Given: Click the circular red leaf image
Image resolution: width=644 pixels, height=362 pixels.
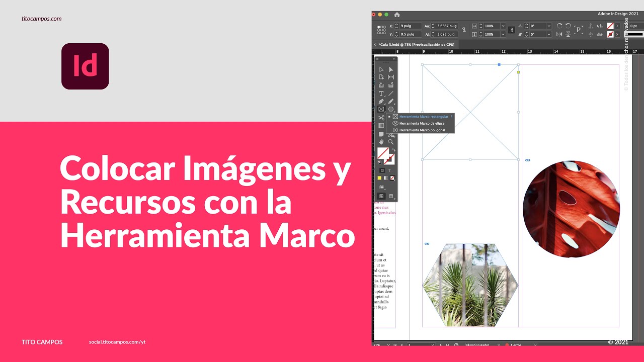Looking at the screenshot, I should tap(571, 209).
